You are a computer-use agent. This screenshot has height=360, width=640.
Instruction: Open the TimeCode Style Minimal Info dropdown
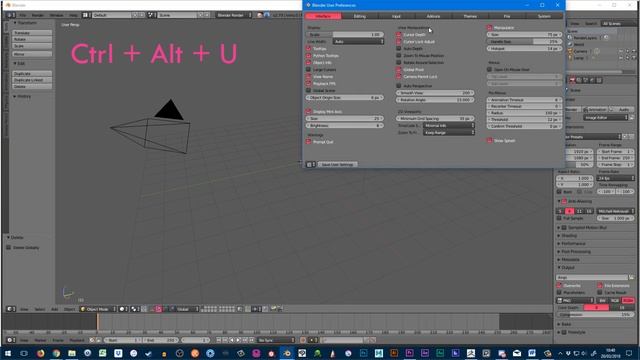449,125
